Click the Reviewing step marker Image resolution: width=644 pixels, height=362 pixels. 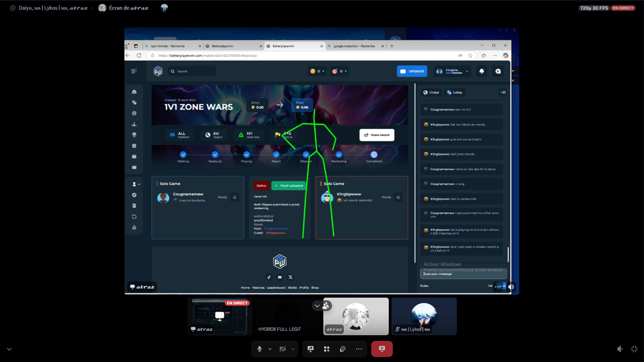pos(339,155)
